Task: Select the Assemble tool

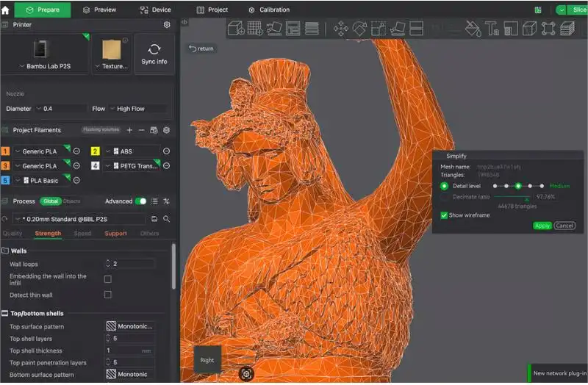Action: click(x=548, y=29)
